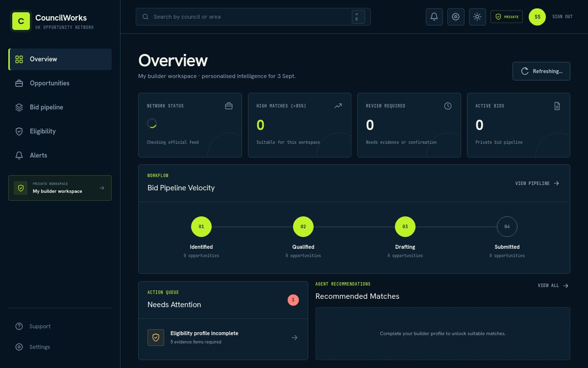The image size is (588, 368).
Task: Click the network status loading spinner
Action: click(x=152, y=124)
